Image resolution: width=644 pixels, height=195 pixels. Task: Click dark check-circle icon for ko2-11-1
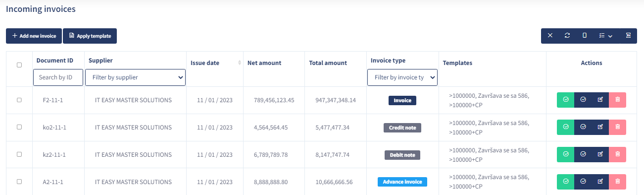click(583, 127)
